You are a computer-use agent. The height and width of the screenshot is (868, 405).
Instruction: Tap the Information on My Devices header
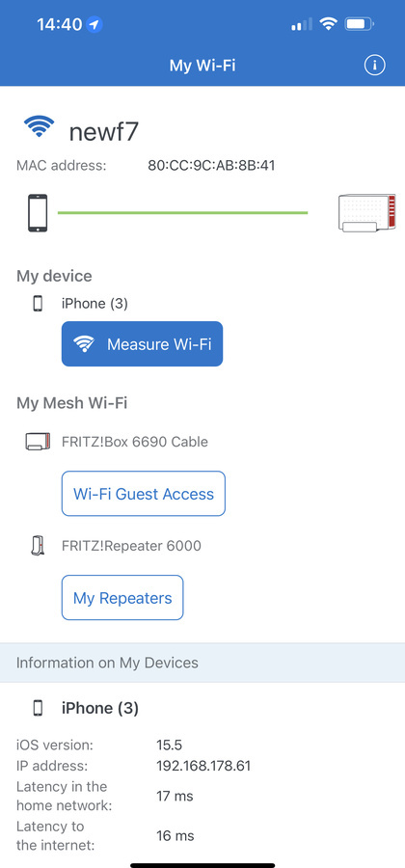point(202,663)
